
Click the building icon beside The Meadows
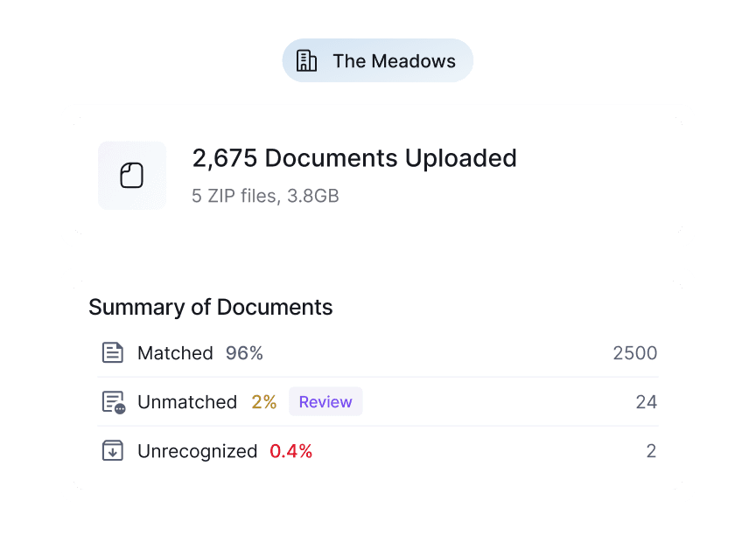pos(306,61)
